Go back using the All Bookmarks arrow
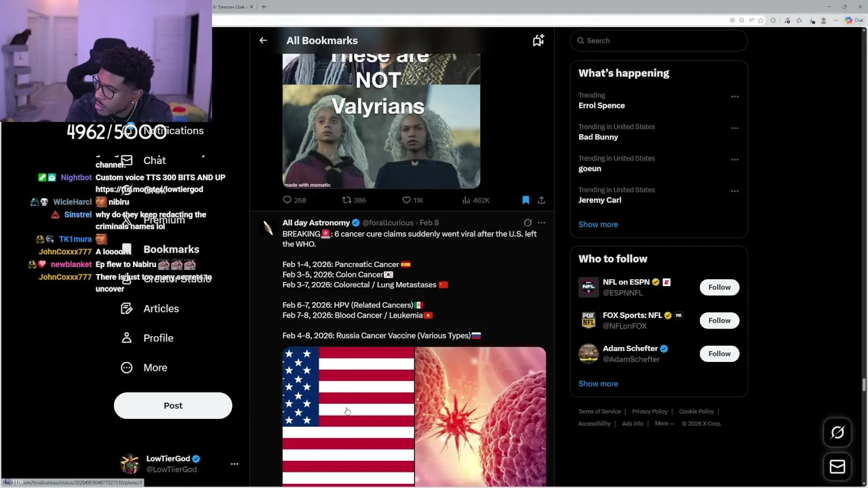 pyautogui.click(x=263, y=41)
